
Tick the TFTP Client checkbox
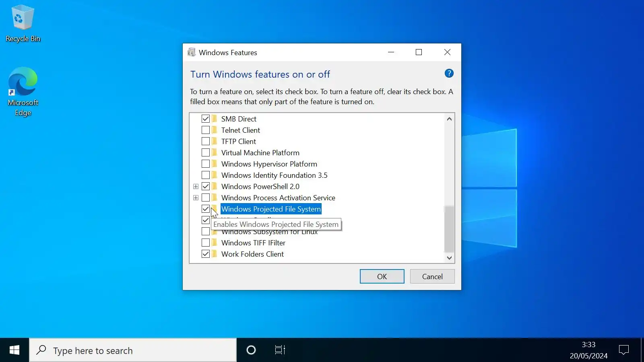pyautogui.click(x=206, y=141)
